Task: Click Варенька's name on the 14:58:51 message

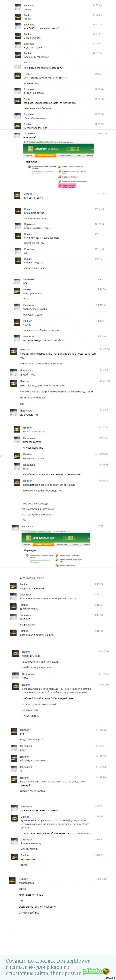Action: [x=26, y=806]
